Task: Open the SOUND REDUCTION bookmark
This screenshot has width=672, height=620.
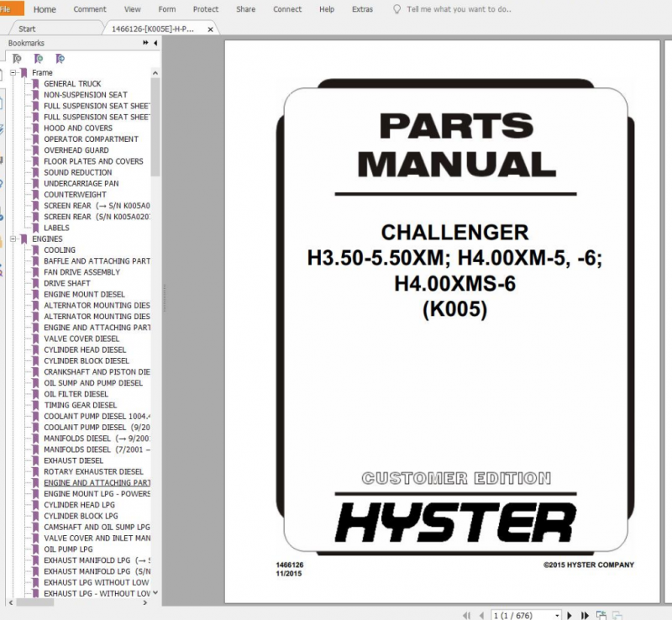Action: tap(78, 172)
